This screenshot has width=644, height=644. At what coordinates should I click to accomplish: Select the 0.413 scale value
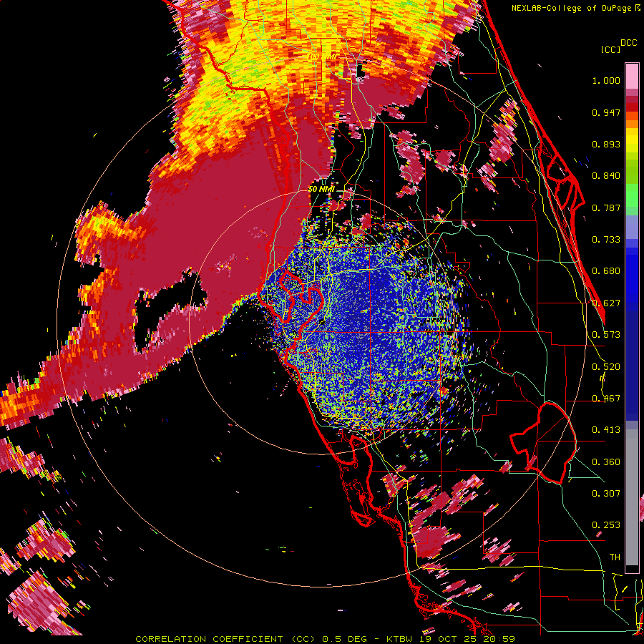606,430
